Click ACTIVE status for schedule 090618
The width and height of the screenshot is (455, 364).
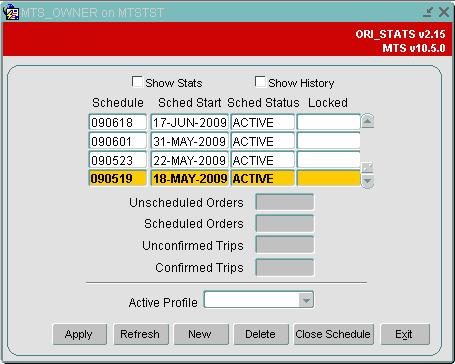click(263, 122)
